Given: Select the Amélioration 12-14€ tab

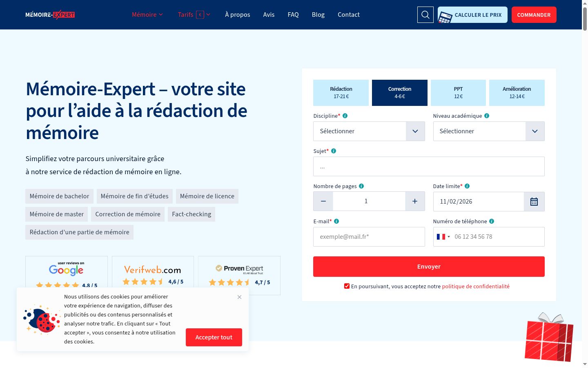Looking at the screenshot, I should click(x=517, y=93).
